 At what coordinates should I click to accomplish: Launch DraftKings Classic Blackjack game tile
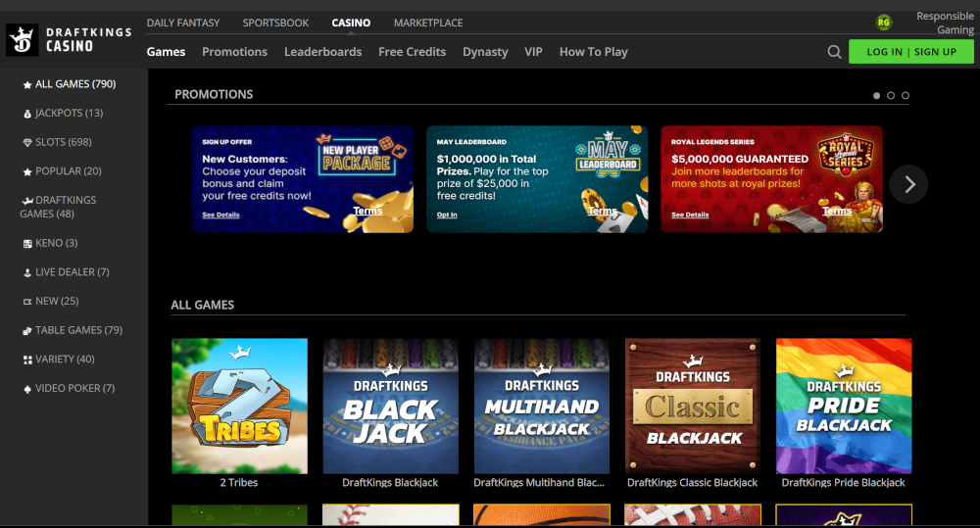[692, 407]
